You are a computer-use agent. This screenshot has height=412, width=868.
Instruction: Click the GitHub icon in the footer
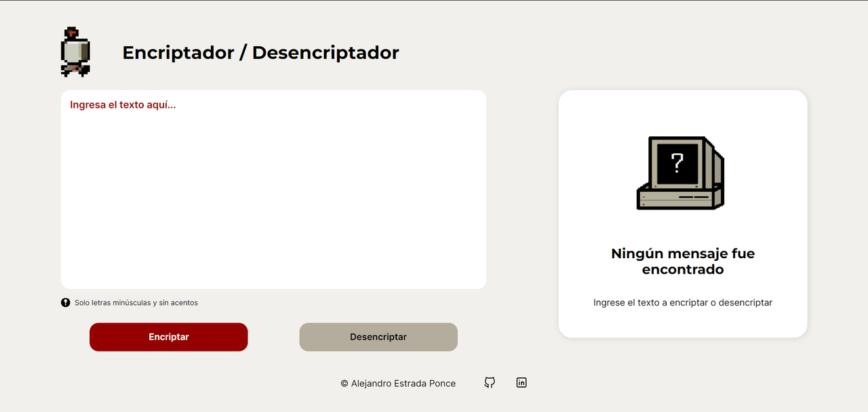tap(489, 383)
